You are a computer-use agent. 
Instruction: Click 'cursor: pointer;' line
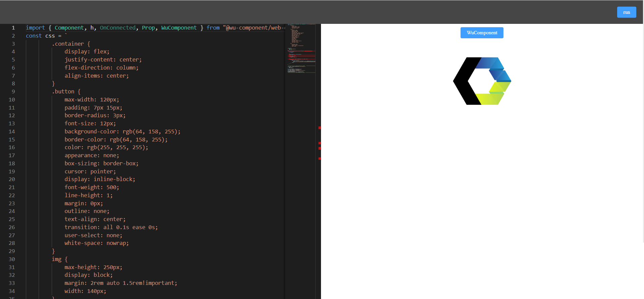(x=90, y=172)
